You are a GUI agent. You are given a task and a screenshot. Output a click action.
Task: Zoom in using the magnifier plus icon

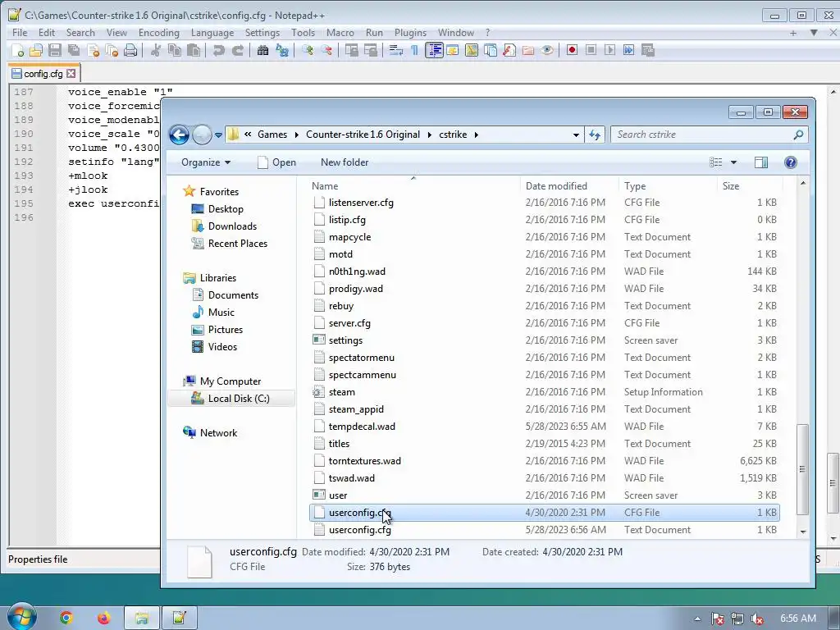click(x=307, y=50)
